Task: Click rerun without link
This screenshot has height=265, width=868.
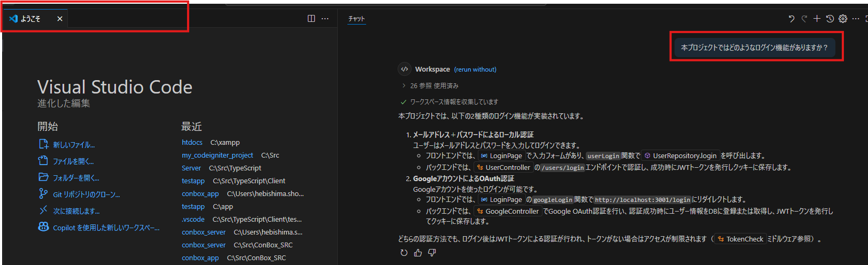Action: point(475,69)
